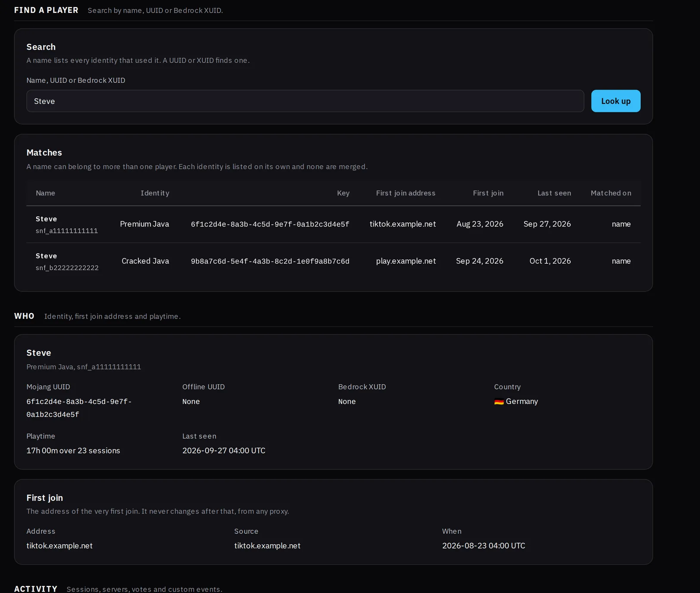This screenshot has height=593, width=700.
Task: Click the Last seen column header
Action: pos(554,193)
